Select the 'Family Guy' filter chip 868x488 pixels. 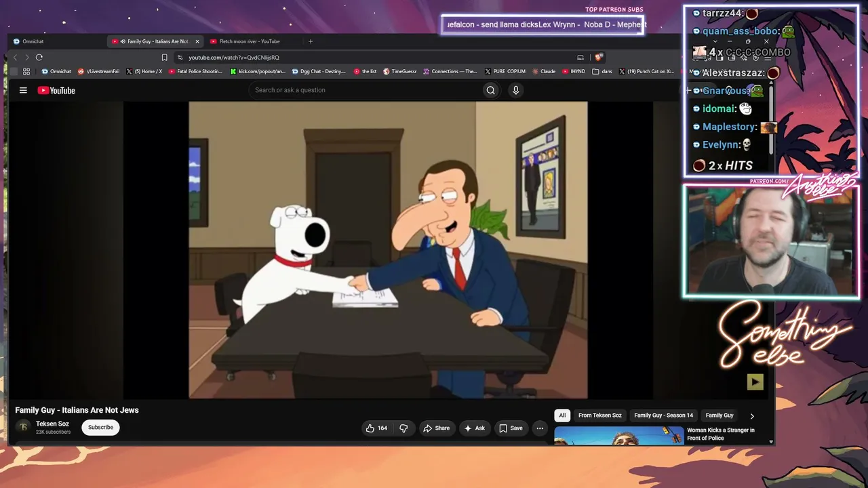tap(719, 415)
